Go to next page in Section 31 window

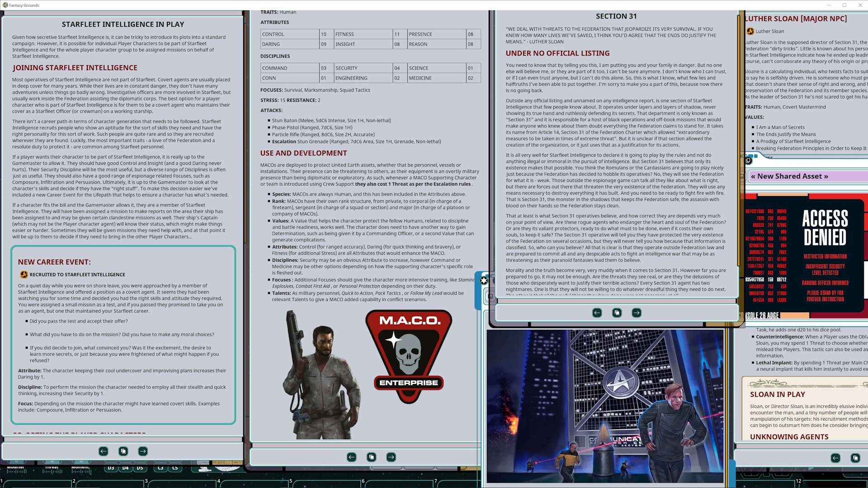point(637,313)
